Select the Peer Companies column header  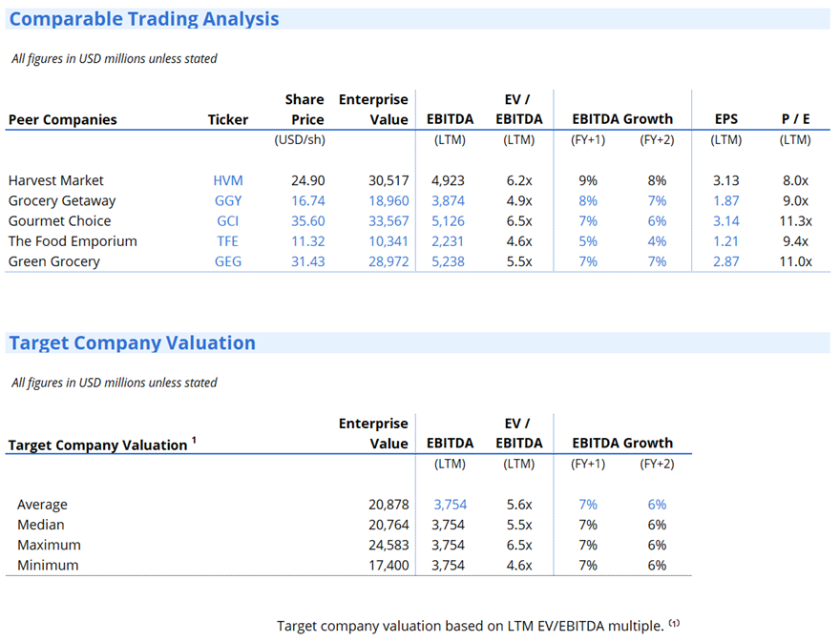[x=62, y=119]
